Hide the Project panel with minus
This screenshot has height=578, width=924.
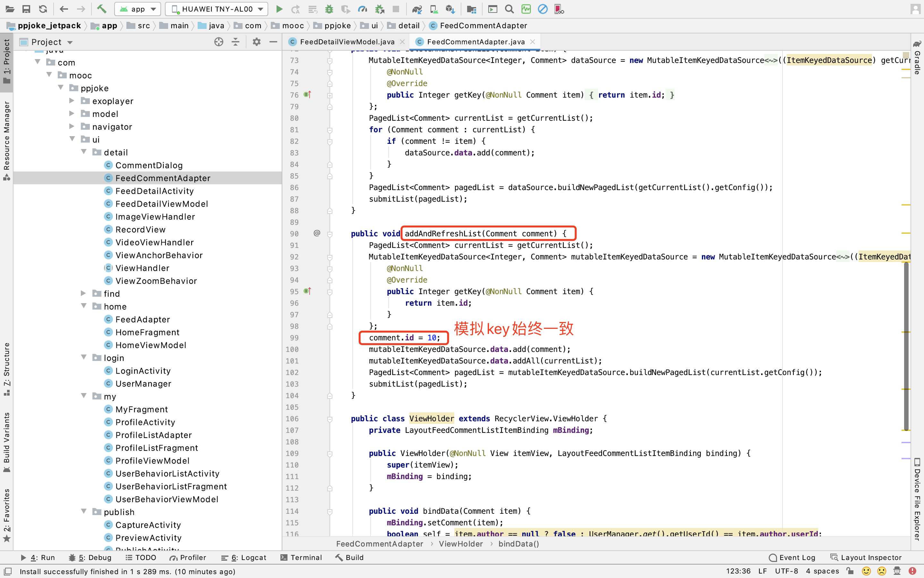coord(273,42)
